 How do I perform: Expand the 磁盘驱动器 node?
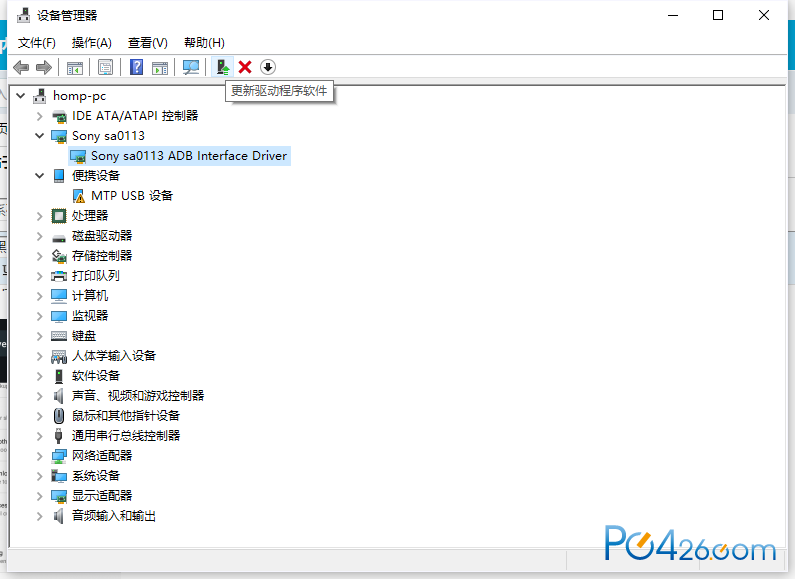point(40,236)
